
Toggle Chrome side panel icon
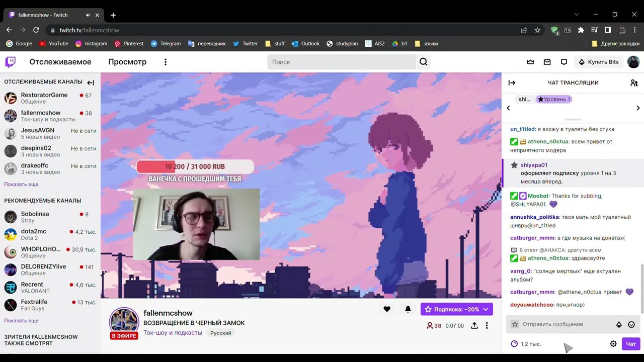point(608,30)
